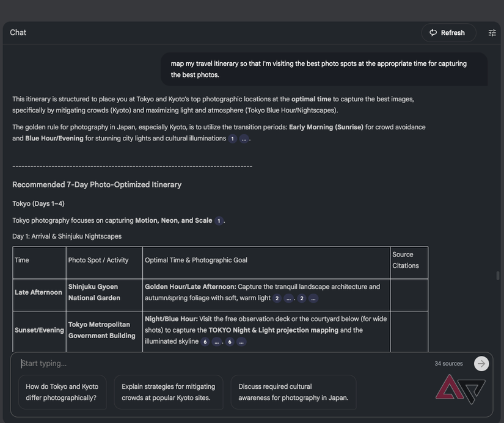
Task: Open citation 1 after 'Motion, Neon, and Scale'
Action: [x=219, y=221]
